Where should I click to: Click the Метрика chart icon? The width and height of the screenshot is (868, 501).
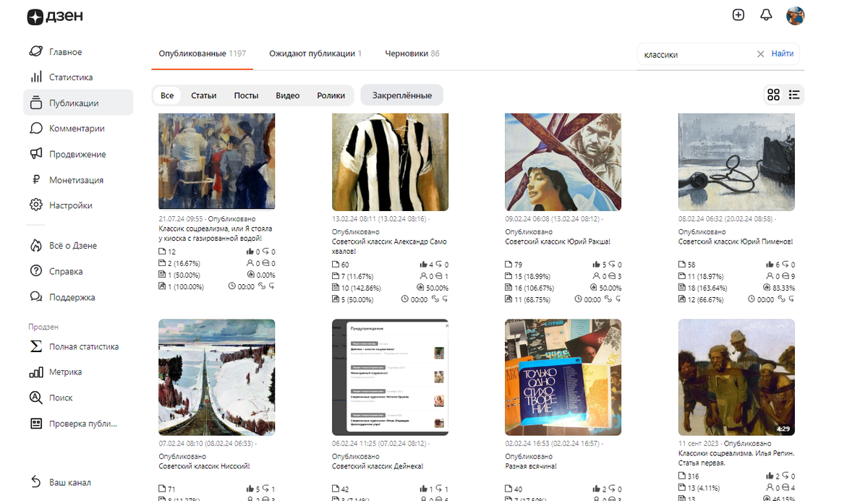[35, 372]
